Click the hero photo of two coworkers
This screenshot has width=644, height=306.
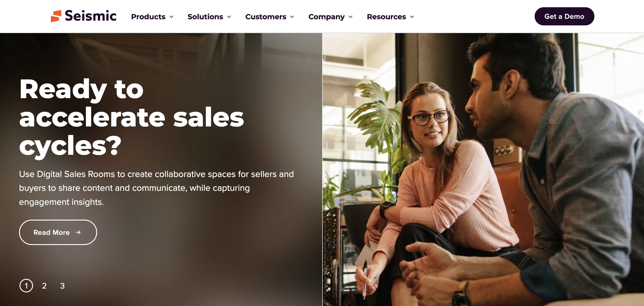[483, 169]
